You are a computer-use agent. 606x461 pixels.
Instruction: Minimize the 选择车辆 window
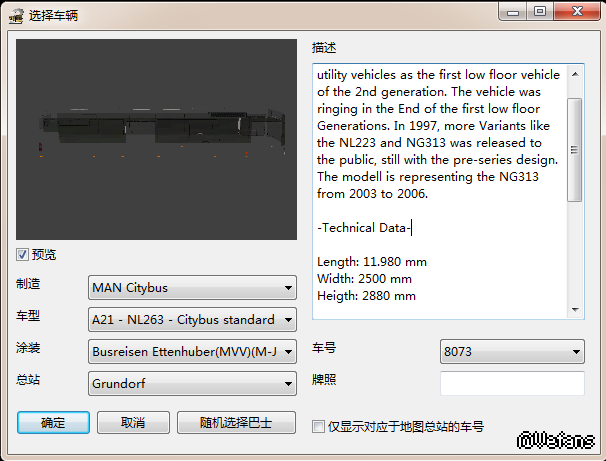click(x=513, y=12)
